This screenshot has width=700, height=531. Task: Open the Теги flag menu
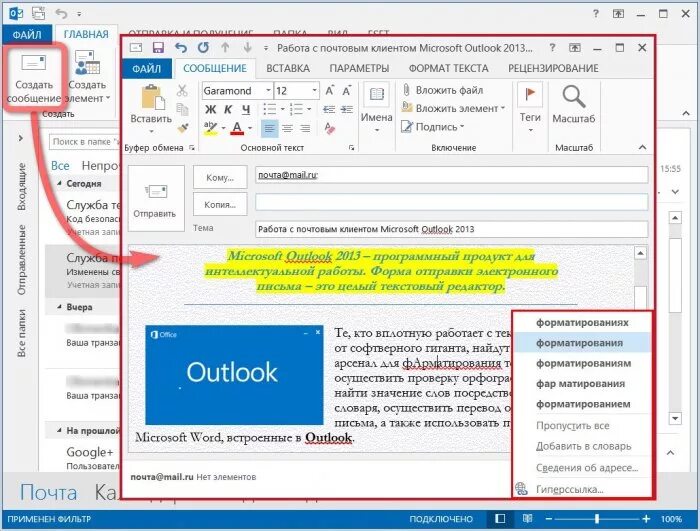coord(530,109)
